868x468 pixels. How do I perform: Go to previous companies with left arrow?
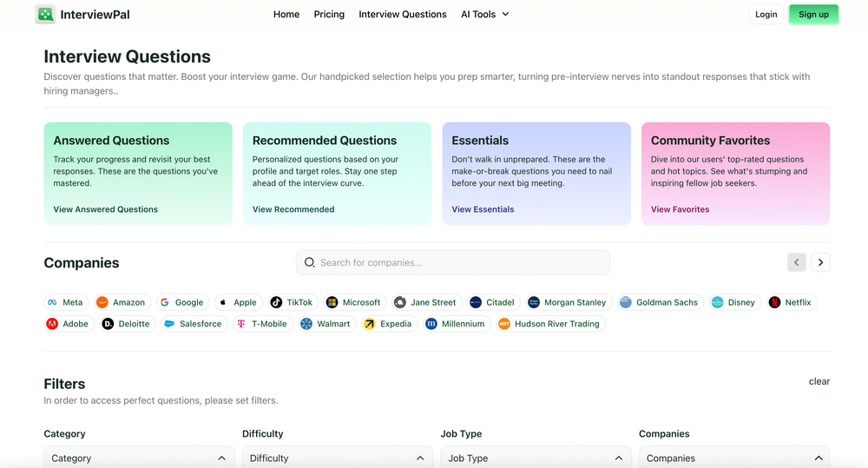[797, 262]
